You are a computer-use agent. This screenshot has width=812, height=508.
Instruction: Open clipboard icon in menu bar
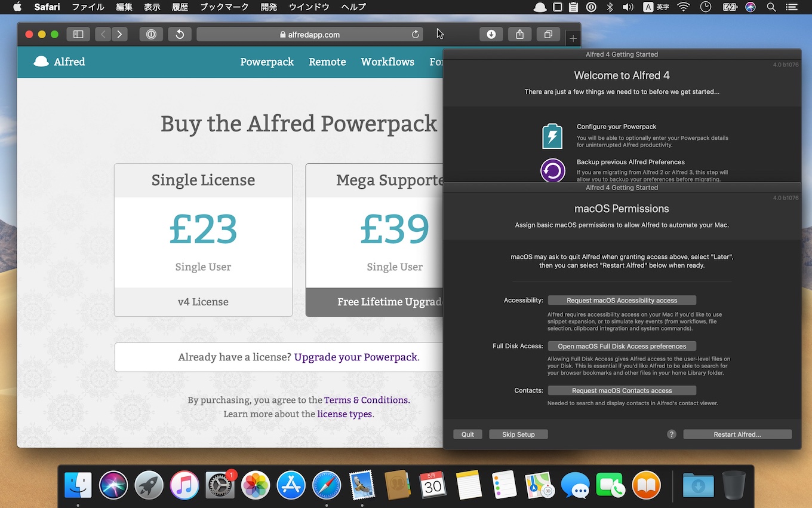[574, 7]
